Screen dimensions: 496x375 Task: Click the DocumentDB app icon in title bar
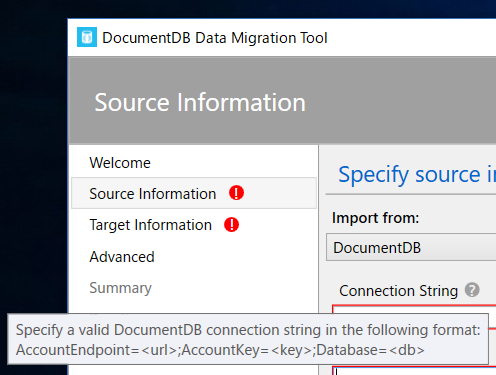87,37
